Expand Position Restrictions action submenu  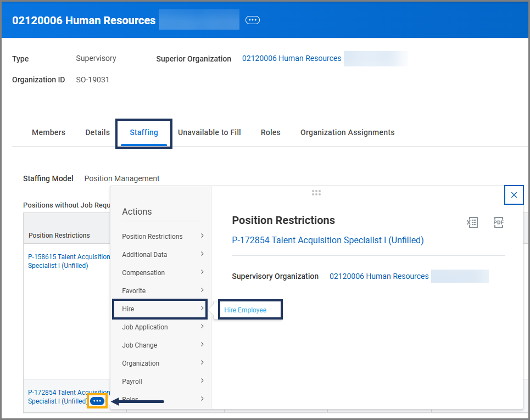163,236
